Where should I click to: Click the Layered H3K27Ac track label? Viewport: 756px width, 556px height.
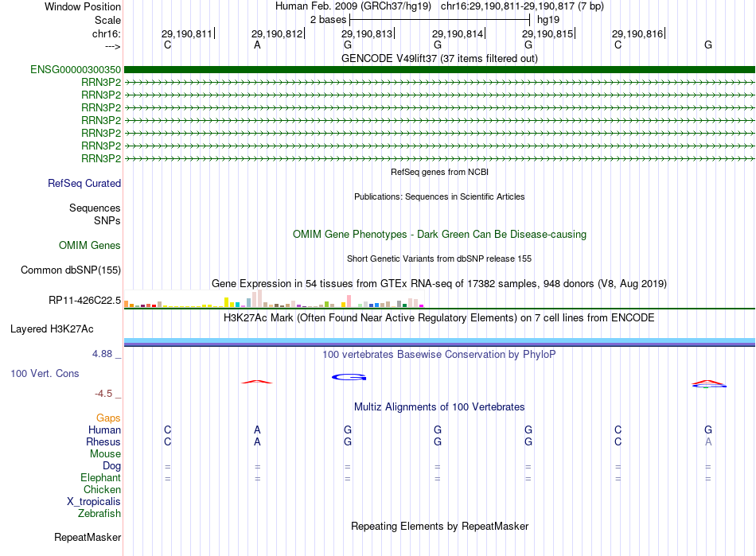52,329
